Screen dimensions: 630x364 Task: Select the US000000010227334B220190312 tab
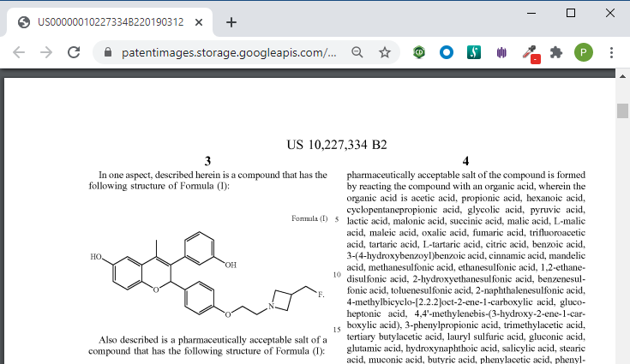point(110,22)
